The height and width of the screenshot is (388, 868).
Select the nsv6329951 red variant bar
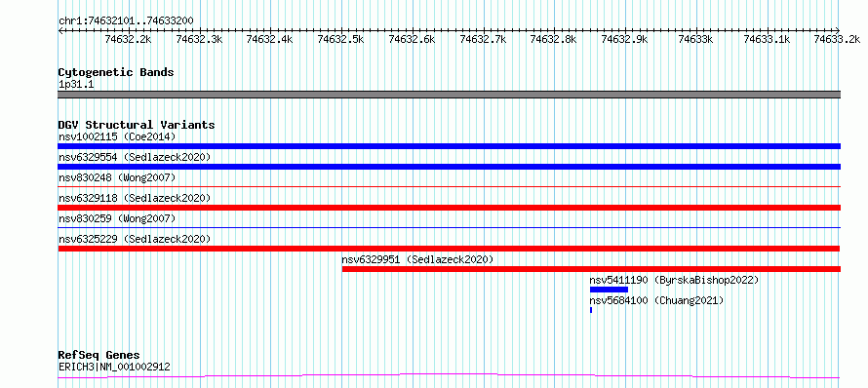(591, 269)
